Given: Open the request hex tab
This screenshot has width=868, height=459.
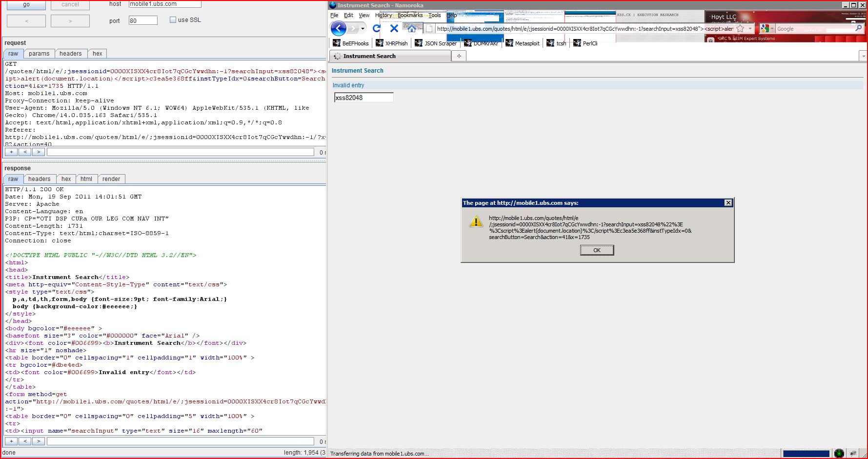Looking at the screenshot, I should [98, 54].
